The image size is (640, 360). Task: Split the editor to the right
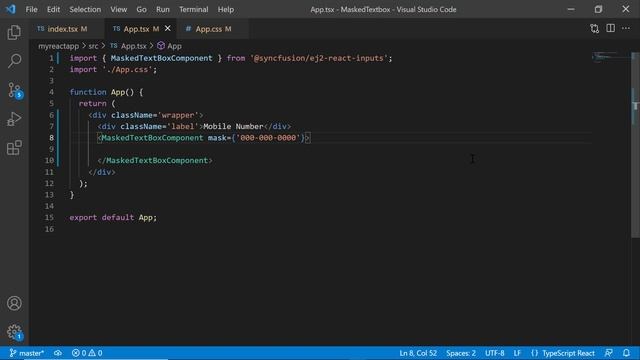click(610, 29)
